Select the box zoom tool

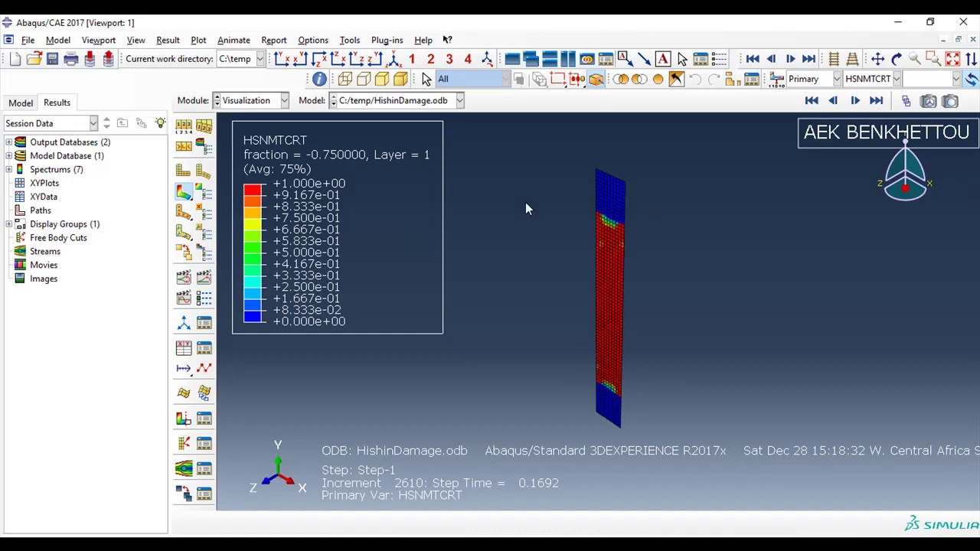(x=933, y=59)
